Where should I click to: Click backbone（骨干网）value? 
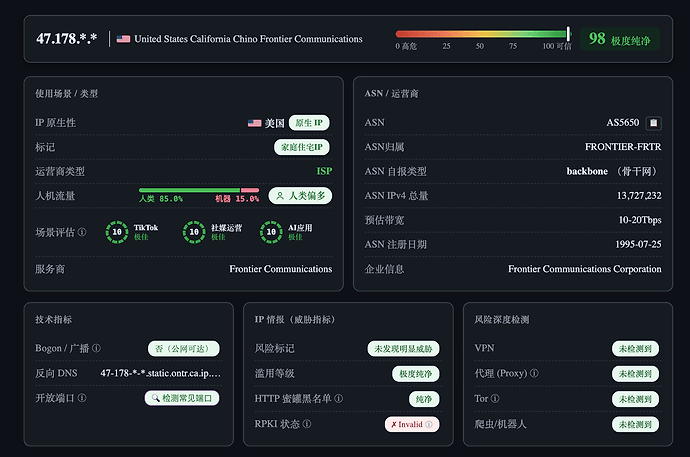point(613,171)
